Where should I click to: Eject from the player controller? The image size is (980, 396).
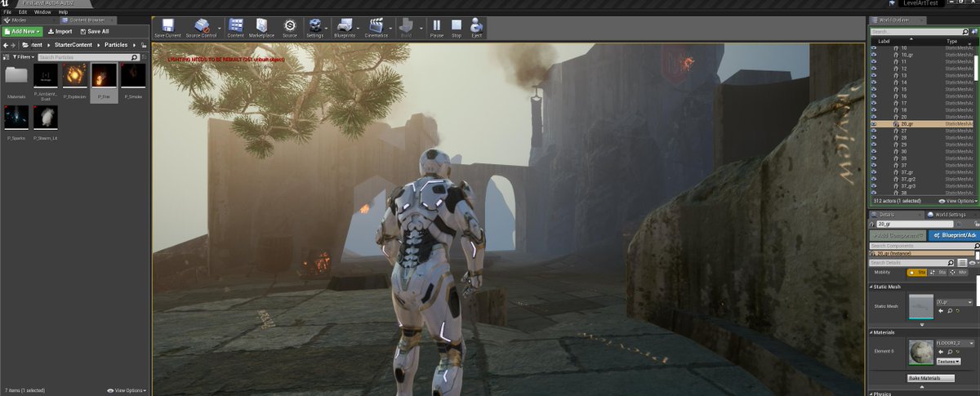476,28
